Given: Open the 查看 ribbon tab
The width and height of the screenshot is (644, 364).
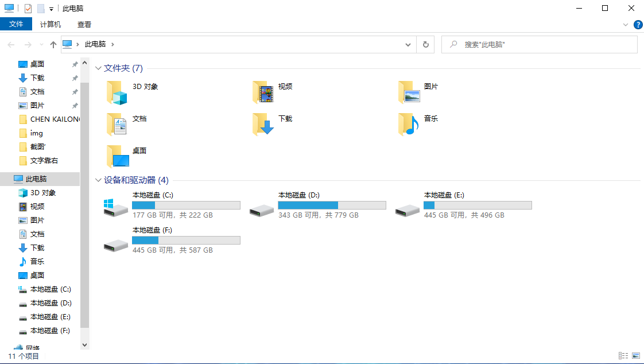Looking at the screenshot, I should 84,24.
